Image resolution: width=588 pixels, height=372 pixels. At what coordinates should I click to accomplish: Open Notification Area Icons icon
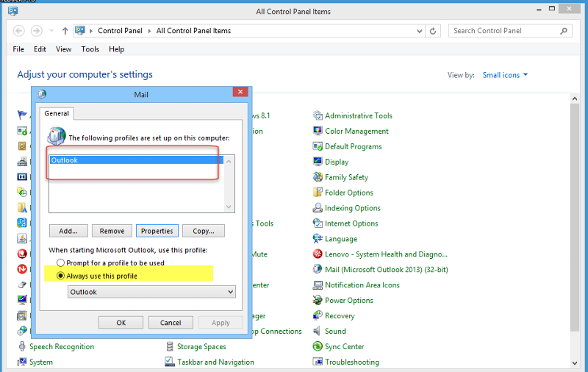pyautogui.click(x=318, y=285)
